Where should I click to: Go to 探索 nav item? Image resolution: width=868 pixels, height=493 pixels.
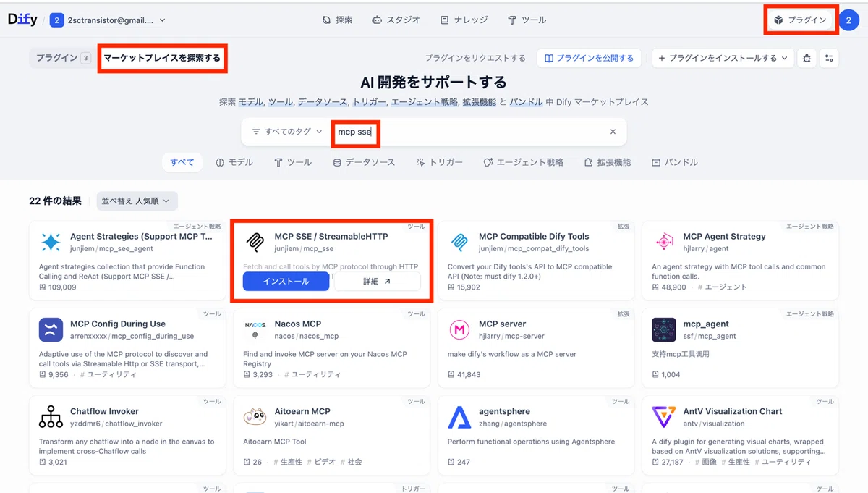[x=337, y=20]
